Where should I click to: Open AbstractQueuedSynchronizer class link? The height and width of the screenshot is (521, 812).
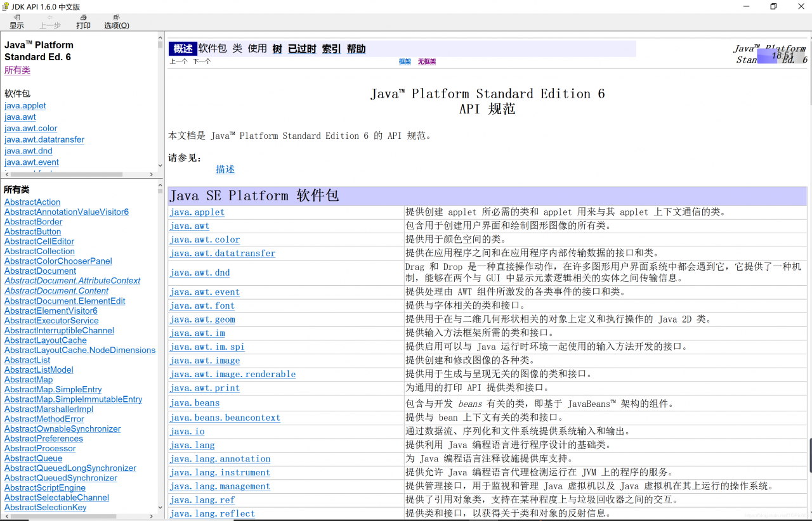[61, 478]
